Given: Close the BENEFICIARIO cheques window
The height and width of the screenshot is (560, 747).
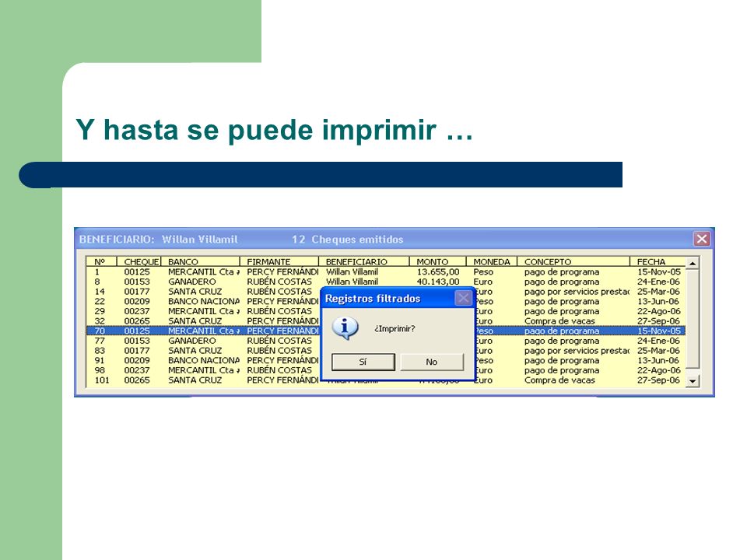Looking at the screenshot, I should click(x=702, y=239).
